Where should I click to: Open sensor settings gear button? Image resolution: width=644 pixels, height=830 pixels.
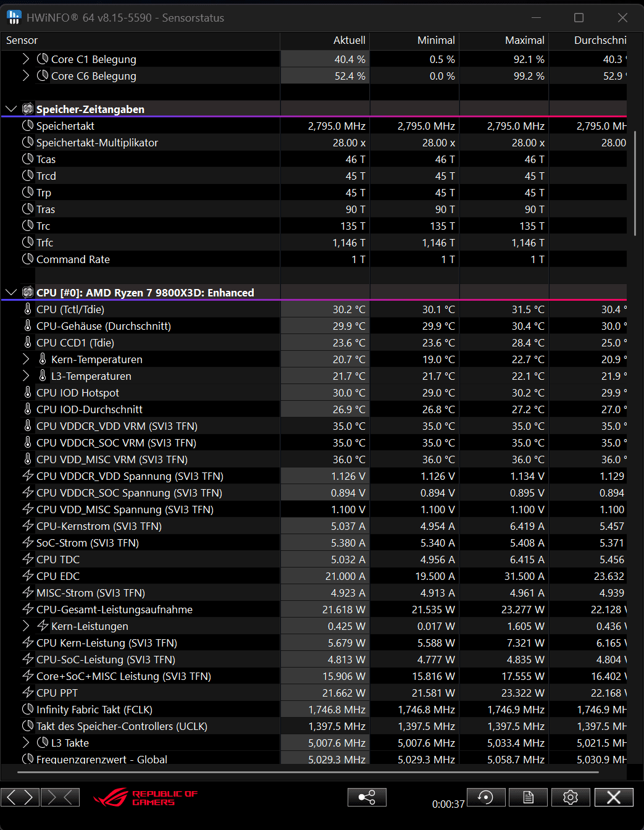[571, 797]
